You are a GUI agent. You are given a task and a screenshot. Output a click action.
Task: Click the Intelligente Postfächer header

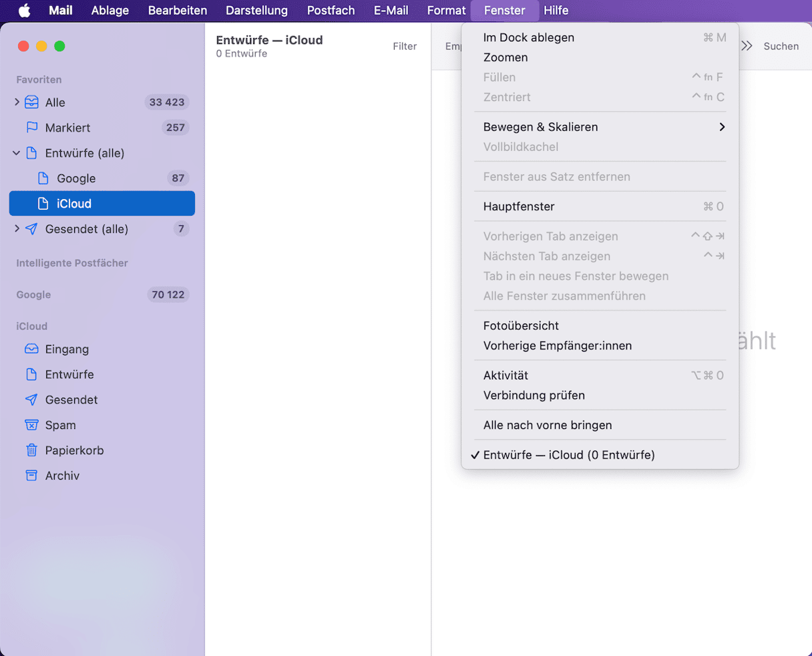tap(72, 263)
